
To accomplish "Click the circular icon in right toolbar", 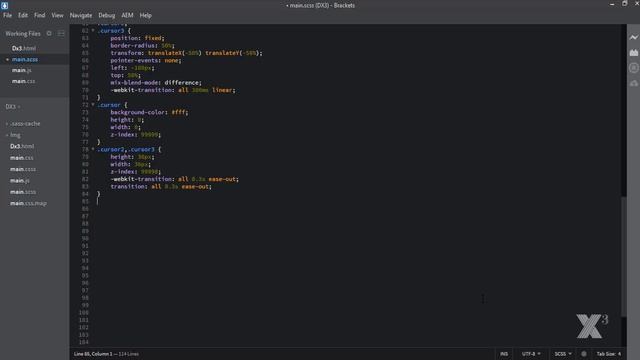I will [633, 68].
